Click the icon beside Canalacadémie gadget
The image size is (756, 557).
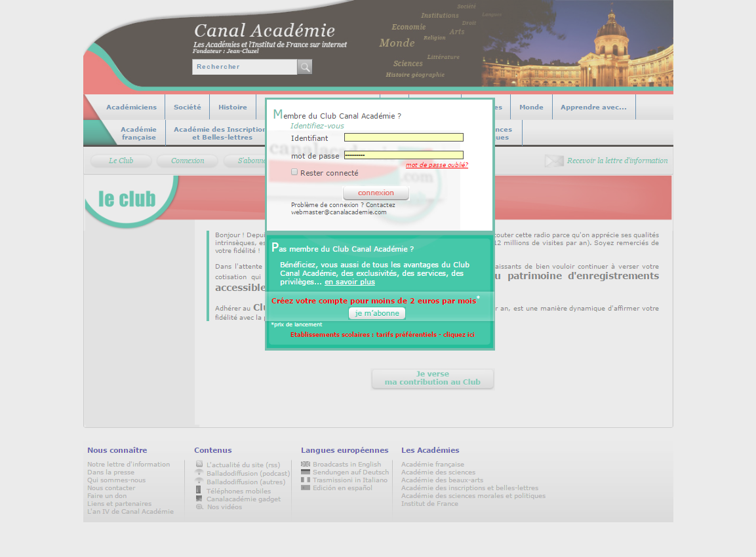[199, 499]
